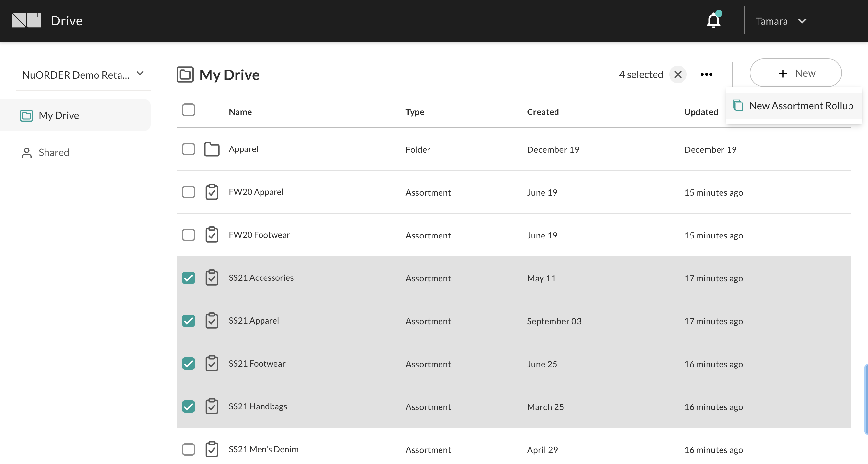Go to Shared in the sidebar
868x464 pixels.
pyautogui.click(x=54, y=153)
